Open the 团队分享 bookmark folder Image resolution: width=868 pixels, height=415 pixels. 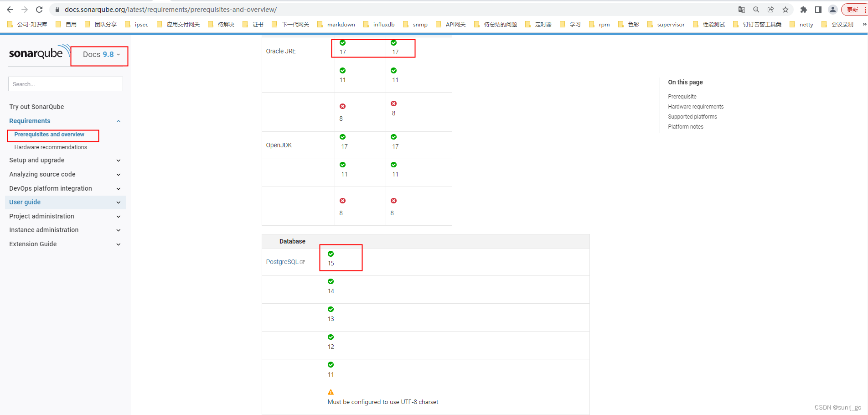[101, 25]
